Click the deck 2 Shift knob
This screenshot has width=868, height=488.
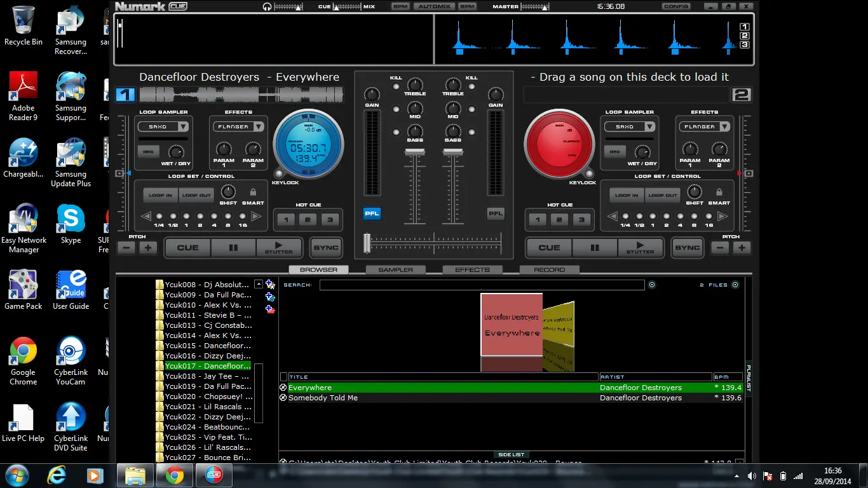(695, 192)
